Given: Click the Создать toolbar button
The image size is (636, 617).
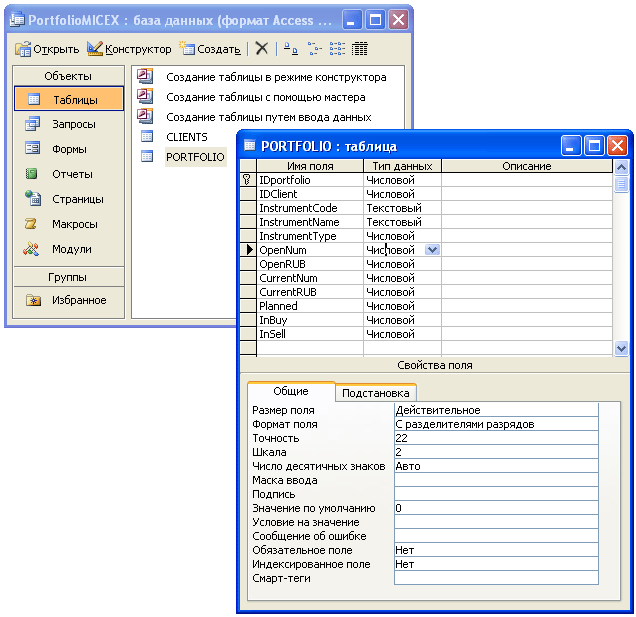Looking at the screenshot, I should pyautogui.click(x=210, y=49).
